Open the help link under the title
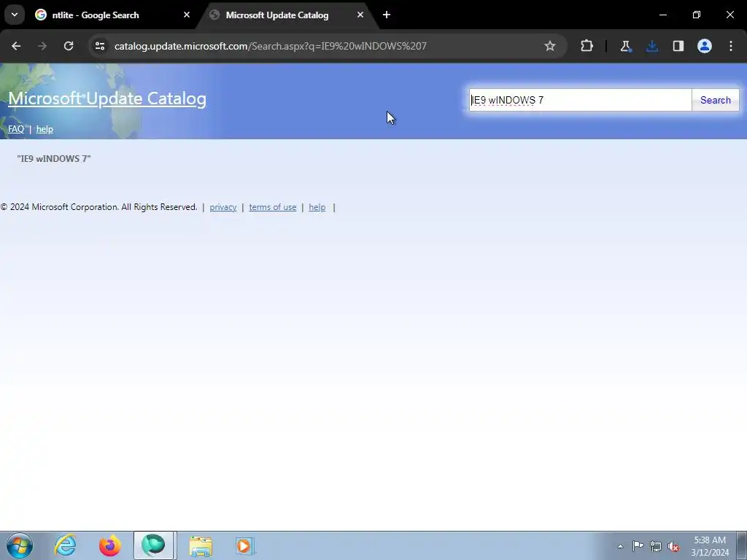The height and width of the screenshot is (560, 747). [x=44, y=129]
